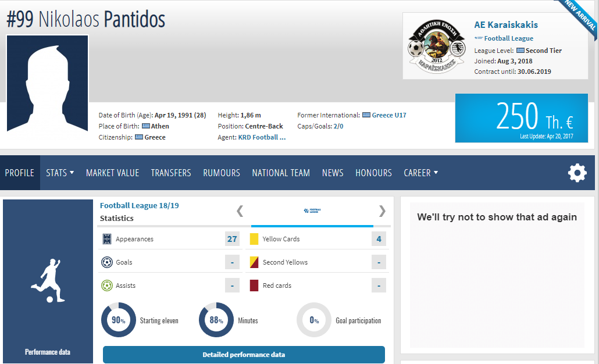Image resolution: width=599 pixels, height=364 pixels.
Task: Click the Yellow Cards icon
Action: [x=254, y=239]
